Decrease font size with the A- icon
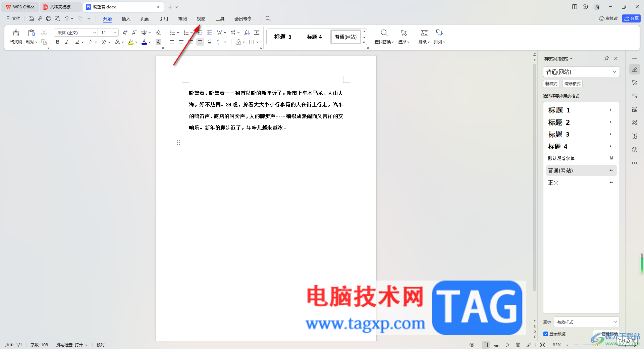The image size is (644, 349). pyautogui.click(x=134, y=33)
